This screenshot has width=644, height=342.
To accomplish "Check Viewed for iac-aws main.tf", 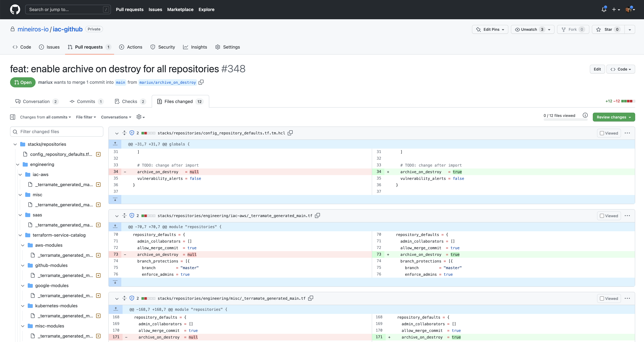I will click(x=602, y=216).
